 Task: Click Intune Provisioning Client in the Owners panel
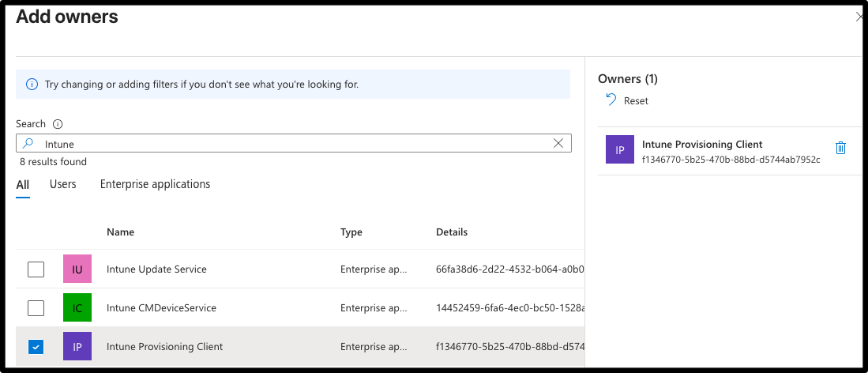(702, 144)
